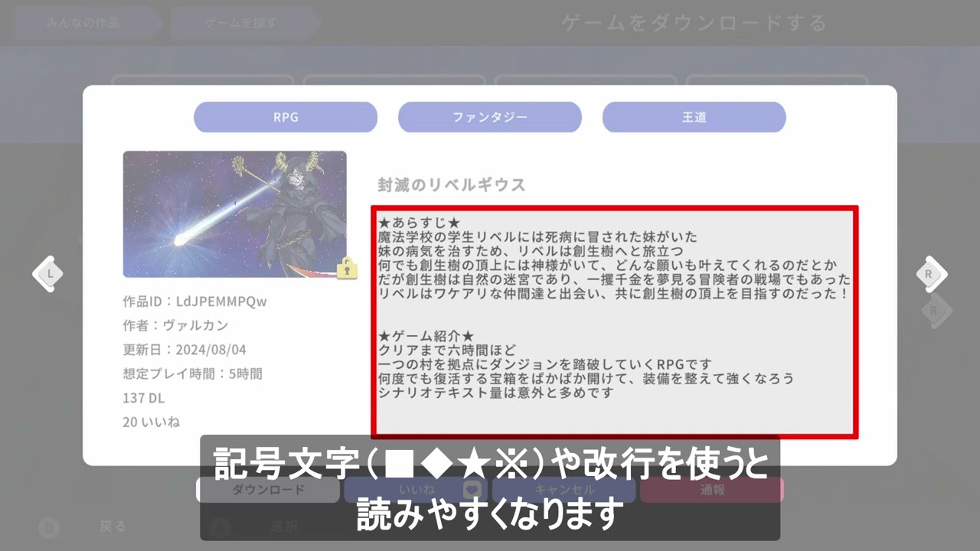
Task: Select the RPG tag
Action: tap(286, 117)
